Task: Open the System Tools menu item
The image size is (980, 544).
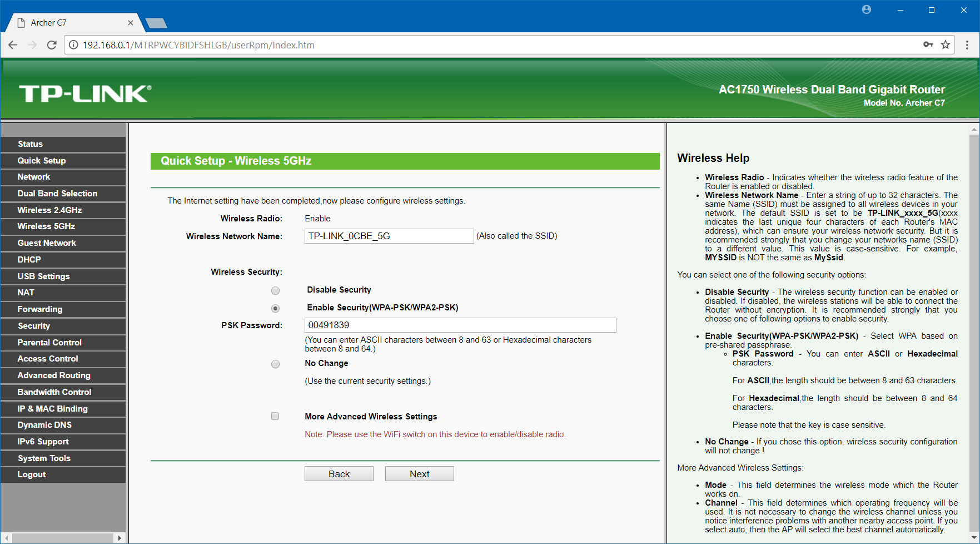Action: coord(63,458)
